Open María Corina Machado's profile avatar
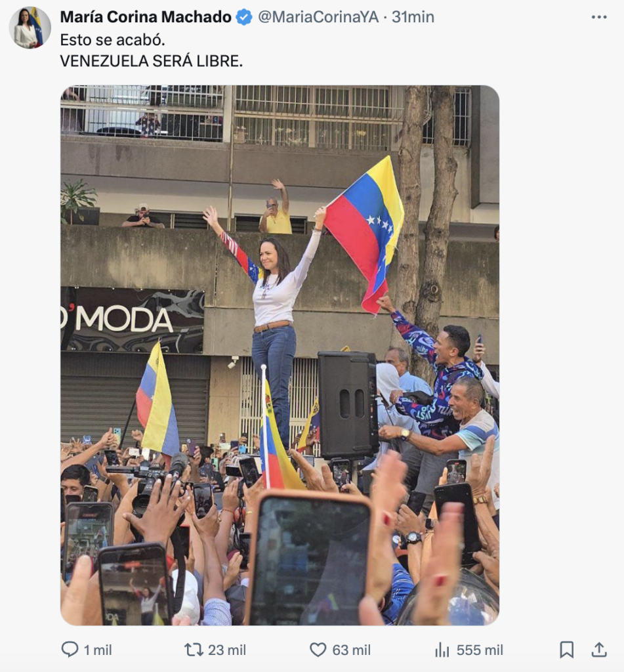624x672 pixels. 30,28
